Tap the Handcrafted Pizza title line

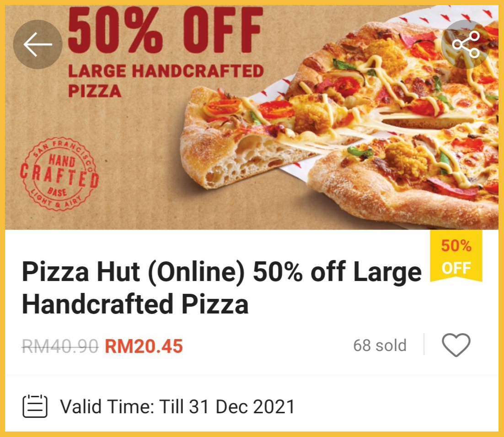click(135, 304)
